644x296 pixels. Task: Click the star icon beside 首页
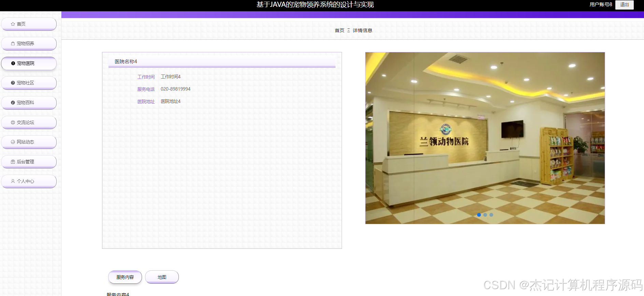click(x=13, y=24)
